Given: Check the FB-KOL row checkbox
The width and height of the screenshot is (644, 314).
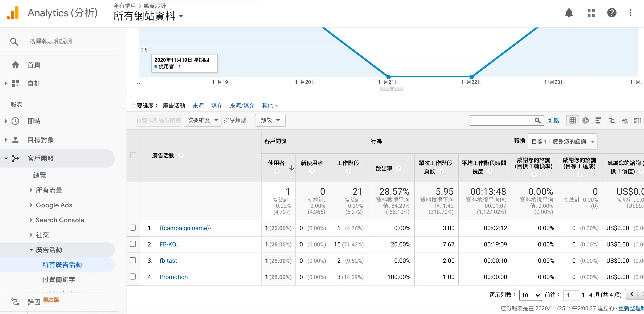Looking at the screenshot, I should point(133,244).
